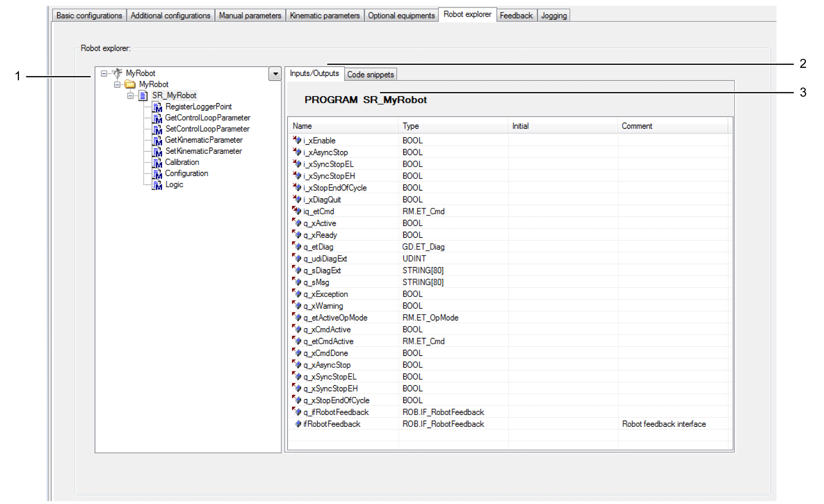824x504 pixels.
Task: Click the q_sMsg output variable icon
Action: (x=297, y=282)
